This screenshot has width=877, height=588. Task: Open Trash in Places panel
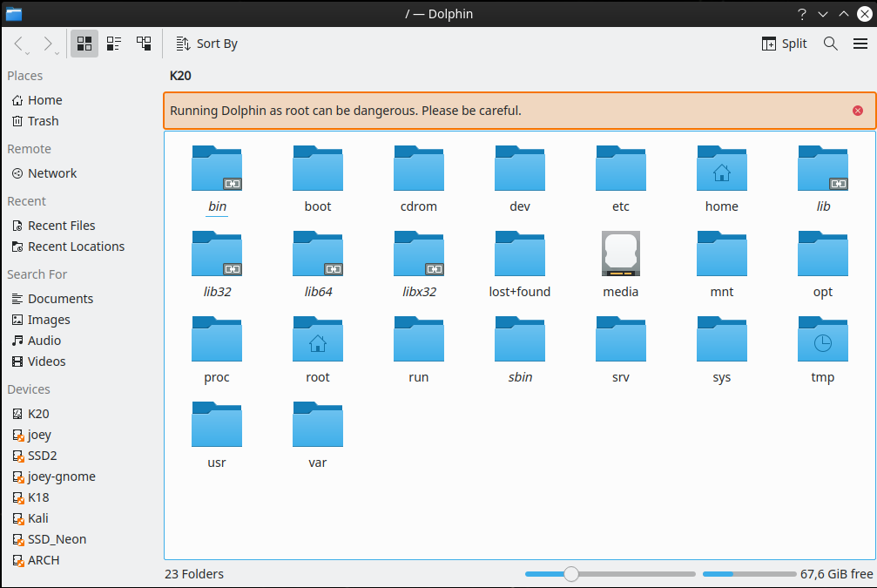pos(43,121)
